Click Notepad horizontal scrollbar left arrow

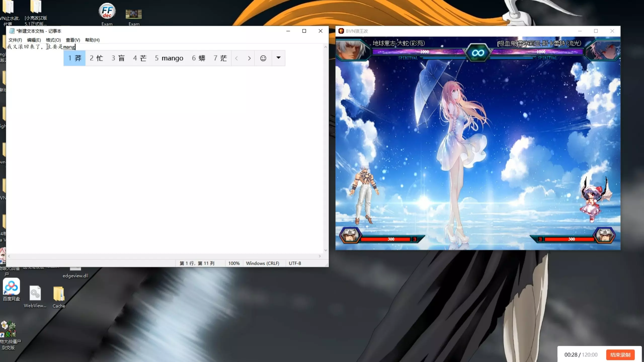(x=9, y=256)
